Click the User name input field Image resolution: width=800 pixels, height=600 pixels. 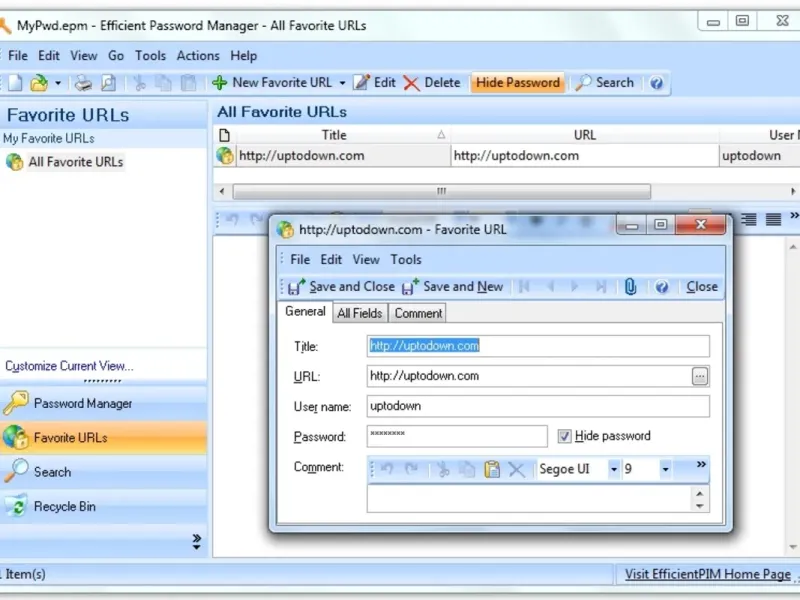tap(538, 406)
